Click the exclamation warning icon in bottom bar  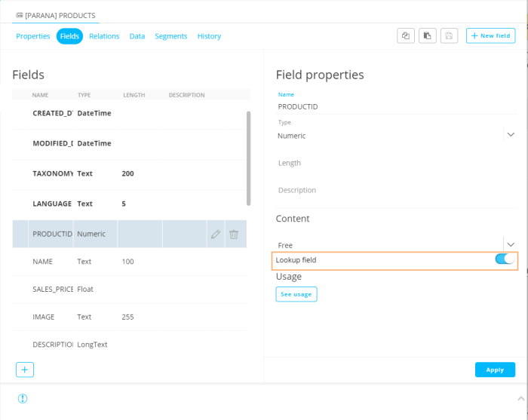coord(23,398)
